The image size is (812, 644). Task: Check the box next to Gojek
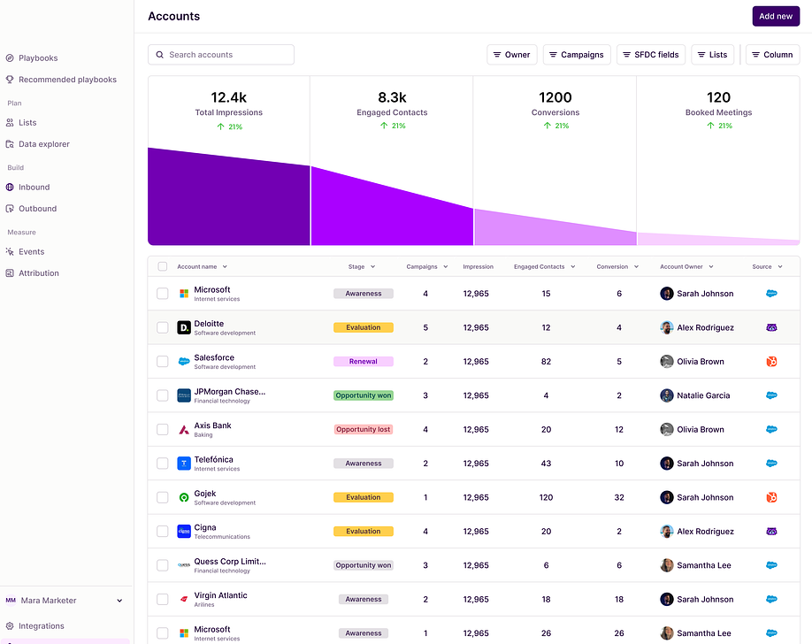coord(163,497)
